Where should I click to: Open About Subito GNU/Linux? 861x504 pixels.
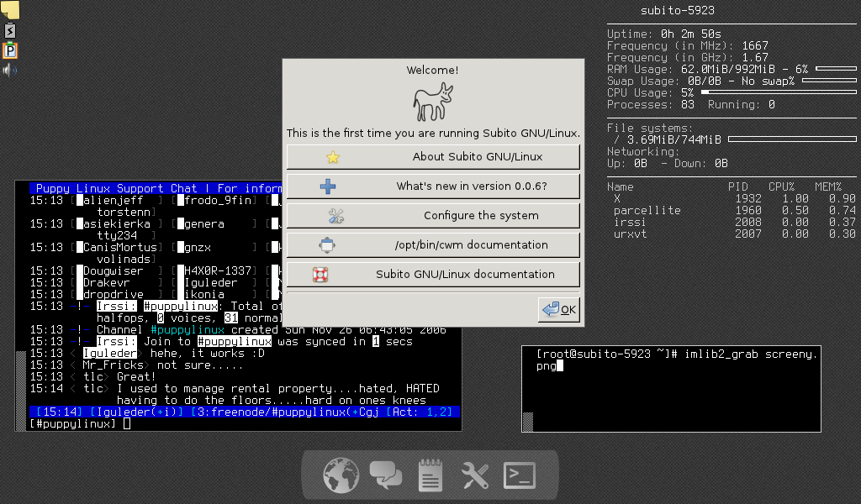click(x=433, y=157)
